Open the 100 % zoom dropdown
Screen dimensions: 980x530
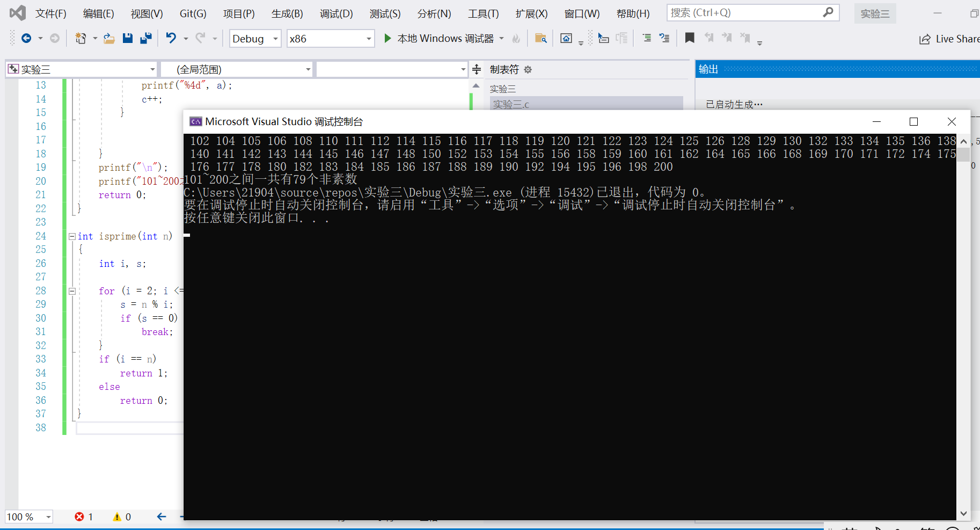(x=29, y=517)
